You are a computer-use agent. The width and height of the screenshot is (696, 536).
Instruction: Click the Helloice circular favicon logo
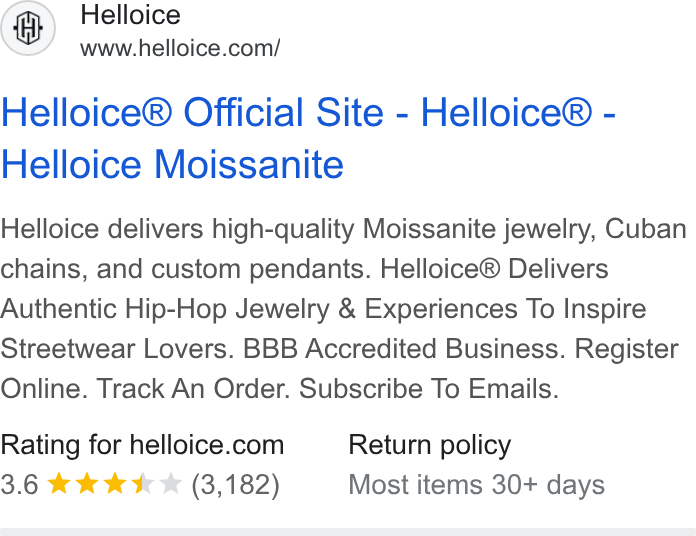28,28
